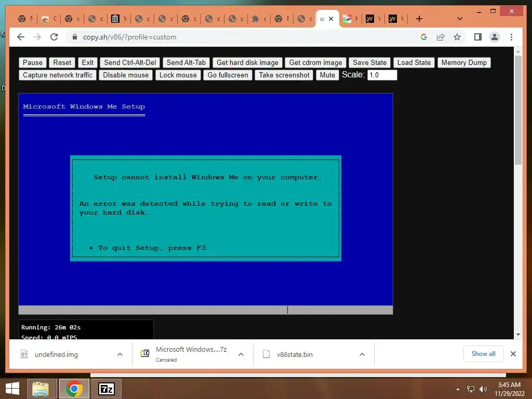This screenshot has height=399, width=532.
Task: Open 7-Zip from the taskbar
Action: [107, 389]
